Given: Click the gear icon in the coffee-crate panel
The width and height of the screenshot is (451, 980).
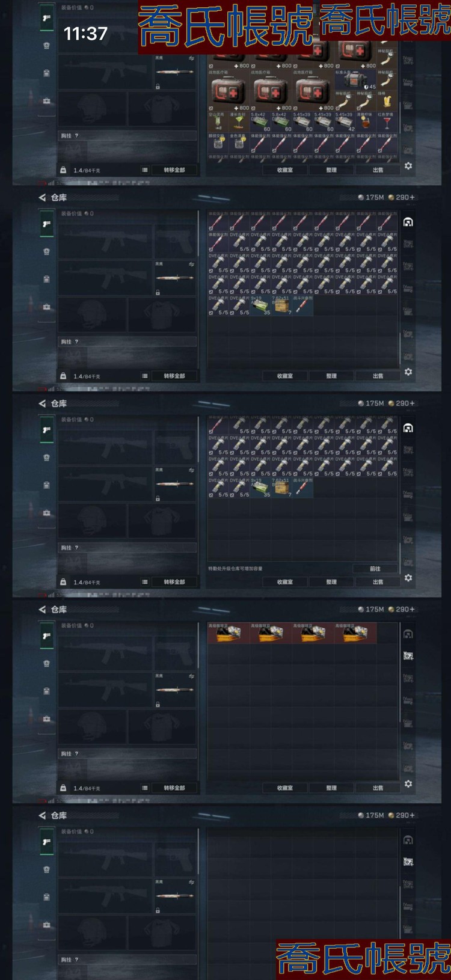Looking at the screenshot, I should click(x=408, y=783).
